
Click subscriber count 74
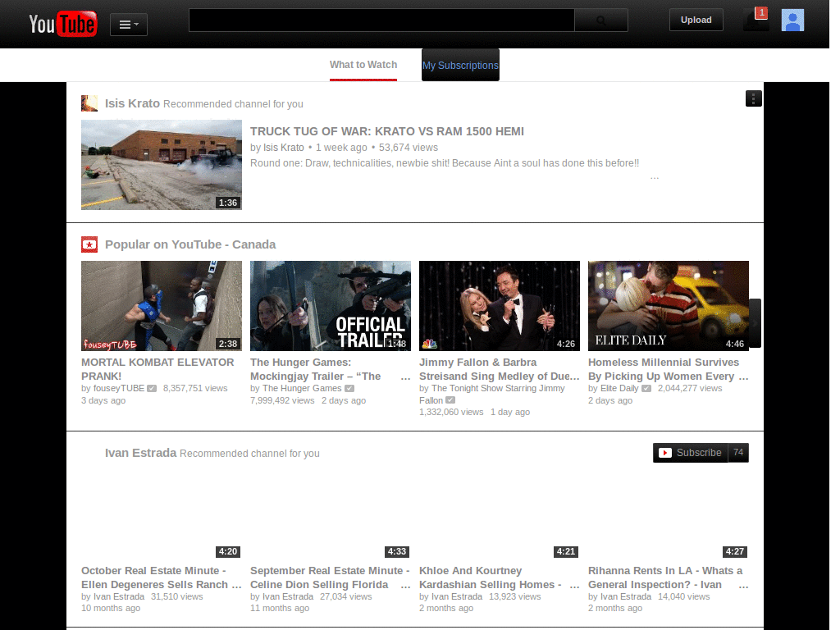[738, 453]
